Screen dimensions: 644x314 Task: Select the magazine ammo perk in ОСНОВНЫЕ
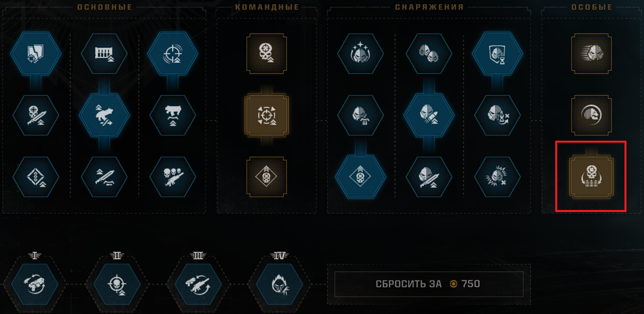point(104,53)
